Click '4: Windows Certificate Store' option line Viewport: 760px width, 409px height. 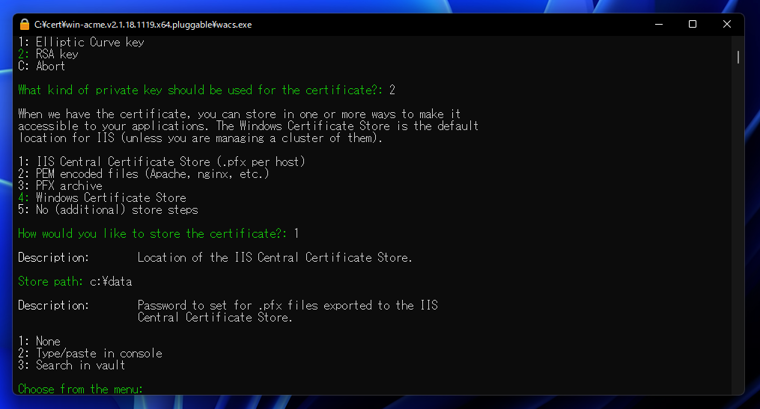pos(102,198)
